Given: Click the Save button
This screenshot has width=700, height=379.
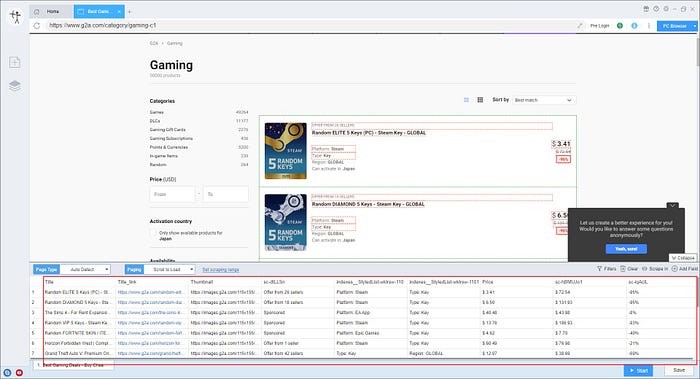Looking at the screenshot, I should (x=679, y=371).
